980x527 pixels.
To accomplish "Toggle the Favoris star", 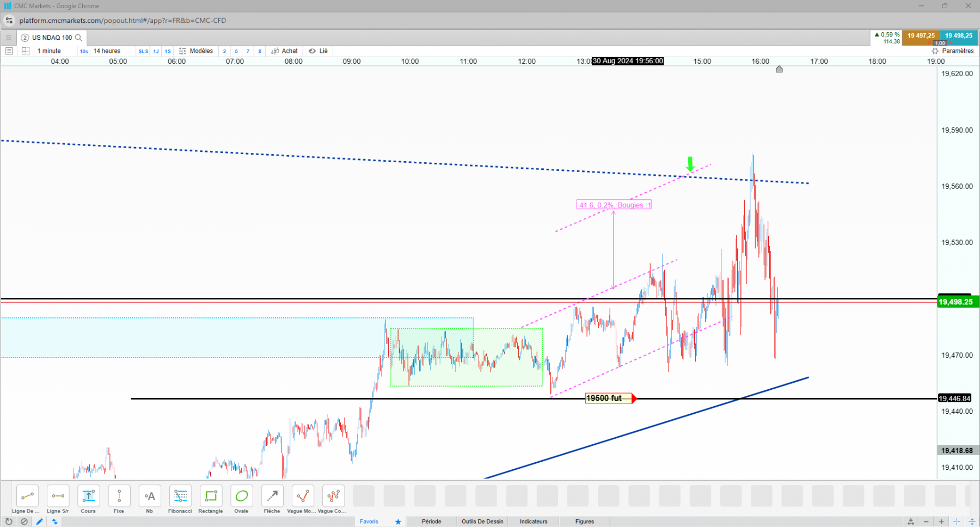I will (398, 522).
